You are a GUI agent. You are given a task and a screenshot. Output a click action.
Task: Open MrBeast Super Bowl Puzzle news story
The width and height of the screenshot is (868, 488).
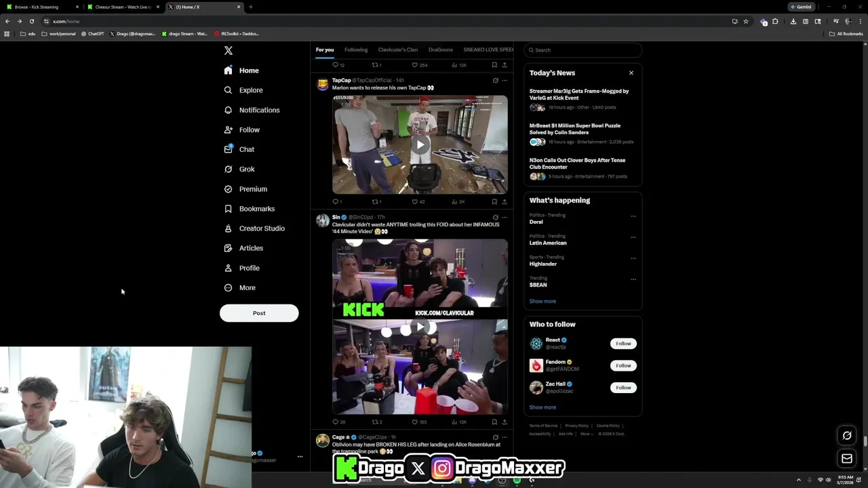583,134
